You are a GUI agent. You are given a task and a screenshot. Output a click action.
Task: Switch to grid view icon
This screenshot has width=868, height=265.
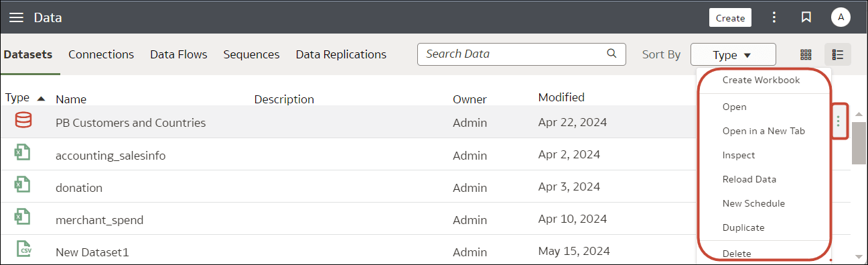click(806, 55)
